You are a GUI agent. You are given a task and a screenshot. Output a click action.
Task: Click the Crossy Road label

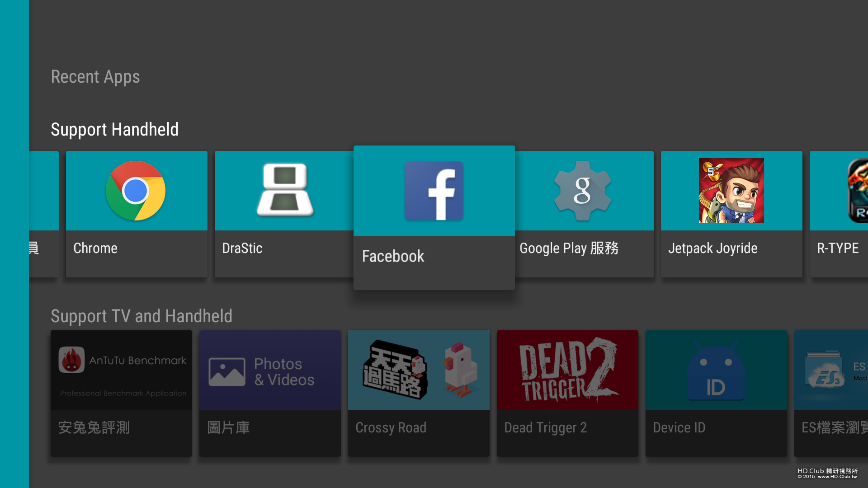coord(391,427)
